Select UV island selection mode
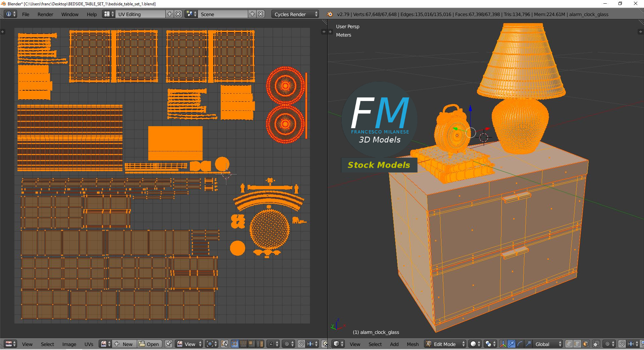Image resolution: width=644 pixels, height=350 pixels. click(260, 344)
